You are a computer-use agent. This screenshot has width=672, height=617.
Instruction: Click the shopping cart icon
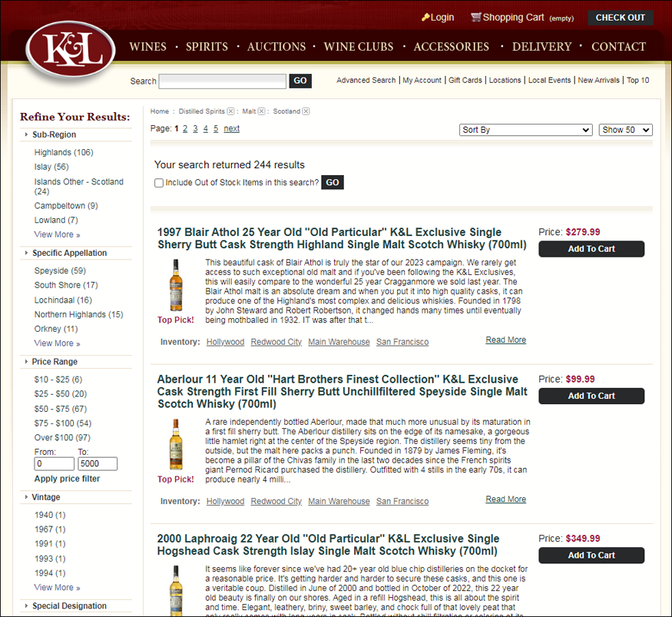coord(475,17)
